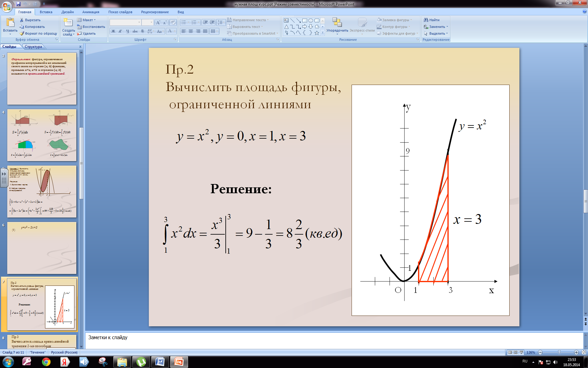
Task: Click the notes field 'Заметки к слайду'
Action: pos(334,340)
